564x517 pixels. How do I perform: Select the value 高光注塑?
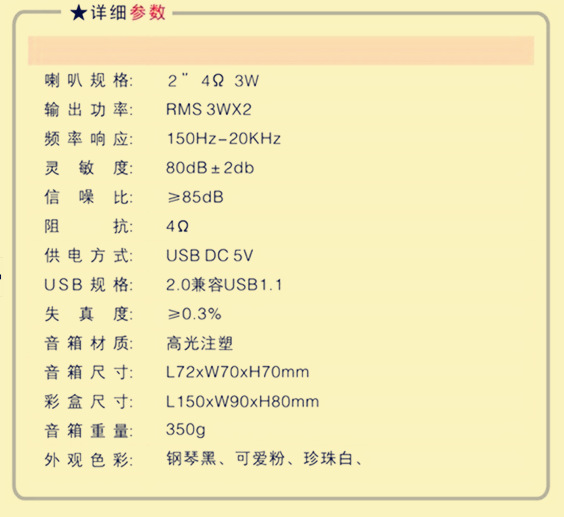coord(200,343)
